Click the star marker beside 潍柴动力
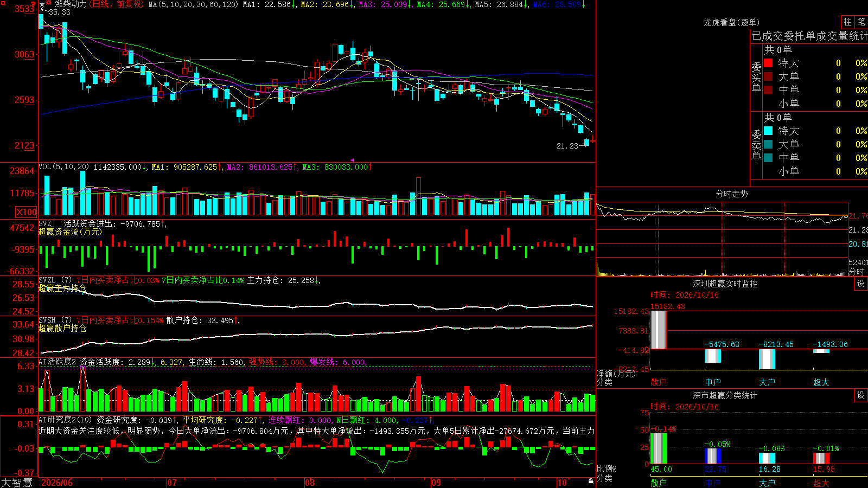This screenshot has height=488, width=868. click(x=42, y=4)
